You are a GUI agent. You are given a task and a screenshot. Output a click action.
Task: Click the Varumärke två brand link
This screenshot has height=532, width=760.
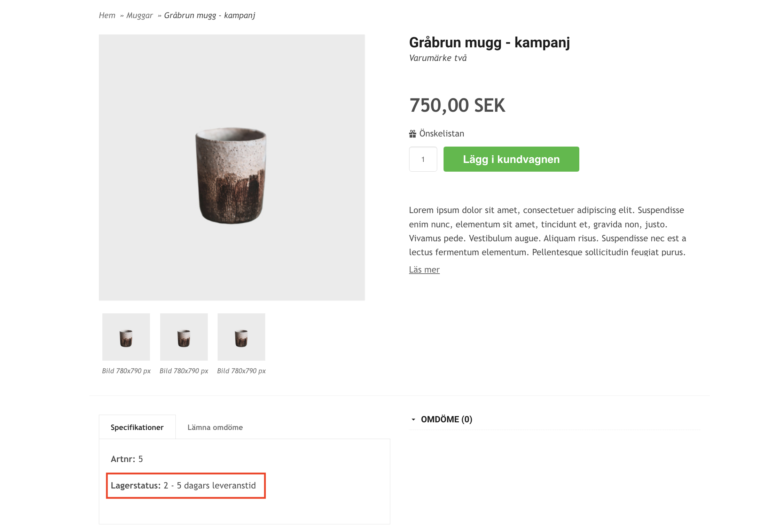(x=438, y=58)
